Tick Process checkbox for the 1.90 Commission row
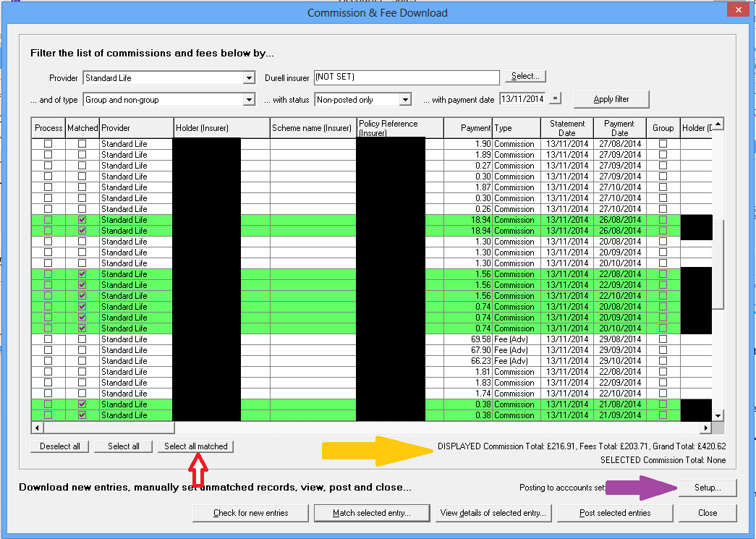This screenshot has height=539, width=756. (48, 144)
